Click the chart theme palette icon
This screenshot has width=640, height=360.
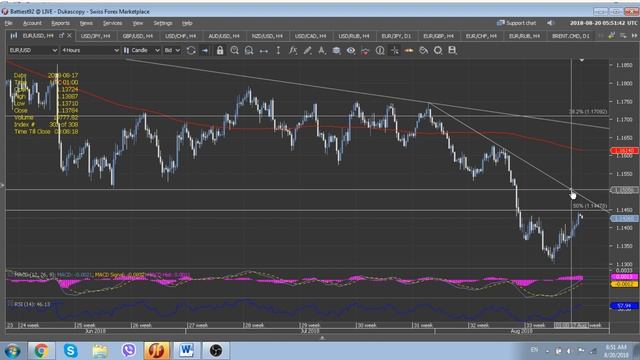click(x=423, y=50)
